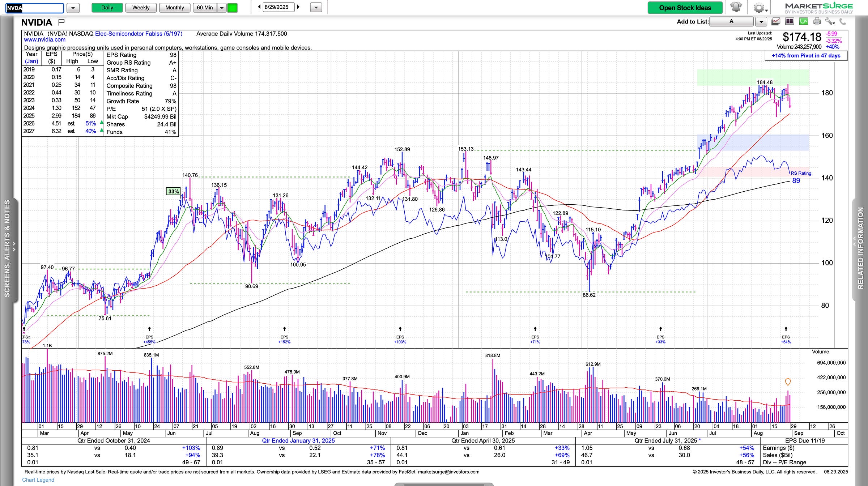Click the NVDA symbol input field

(x=35, y=8)
